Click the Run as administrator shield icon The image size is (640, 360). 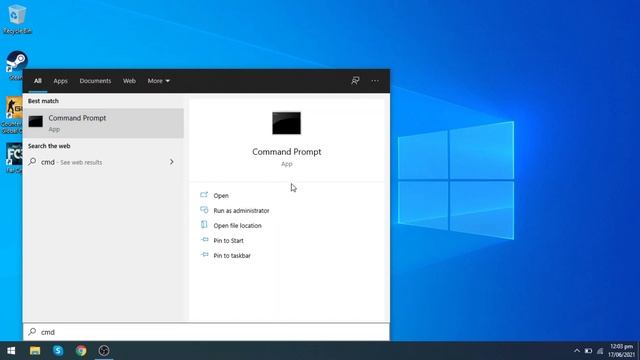(x=204, y=210)
